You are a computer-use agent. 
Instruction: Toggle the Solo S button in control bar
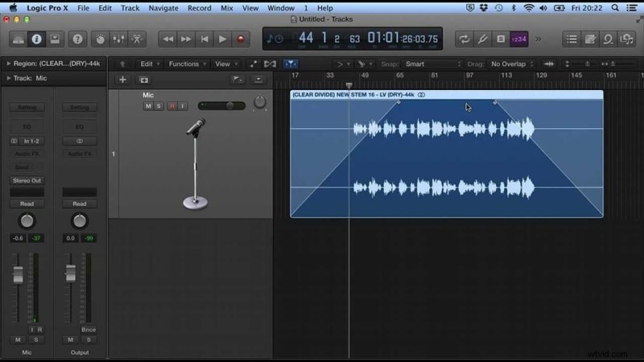point(500,39)
